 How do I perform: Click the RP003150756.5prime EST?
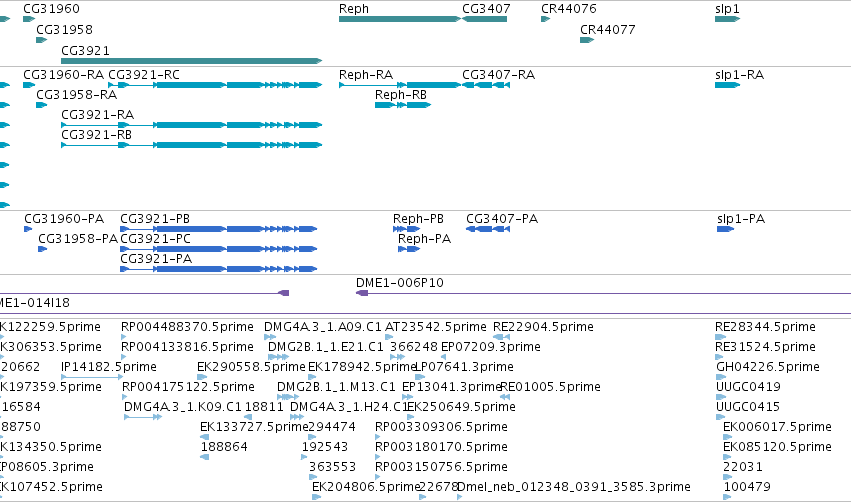[x=441, y=467]
